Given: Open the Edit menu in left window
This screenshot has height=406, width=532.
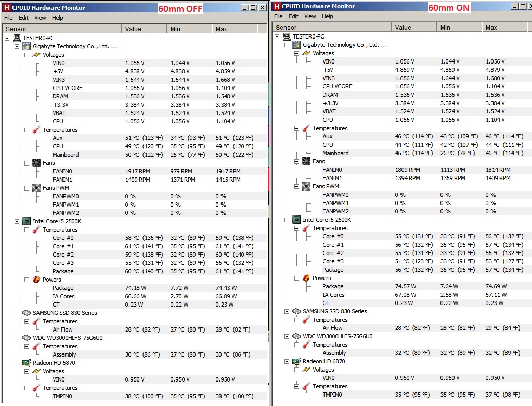Looking at the screenshot, I should [x=23, y=18].
